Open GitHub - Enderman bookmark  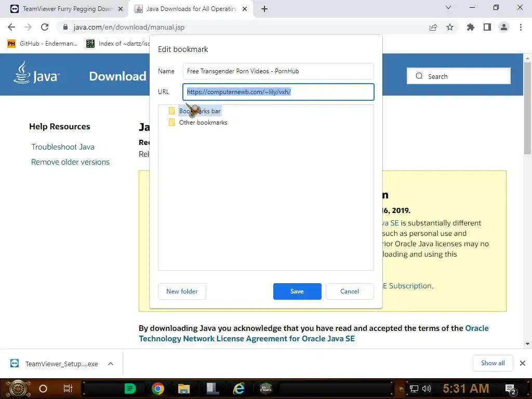(43, 44)
